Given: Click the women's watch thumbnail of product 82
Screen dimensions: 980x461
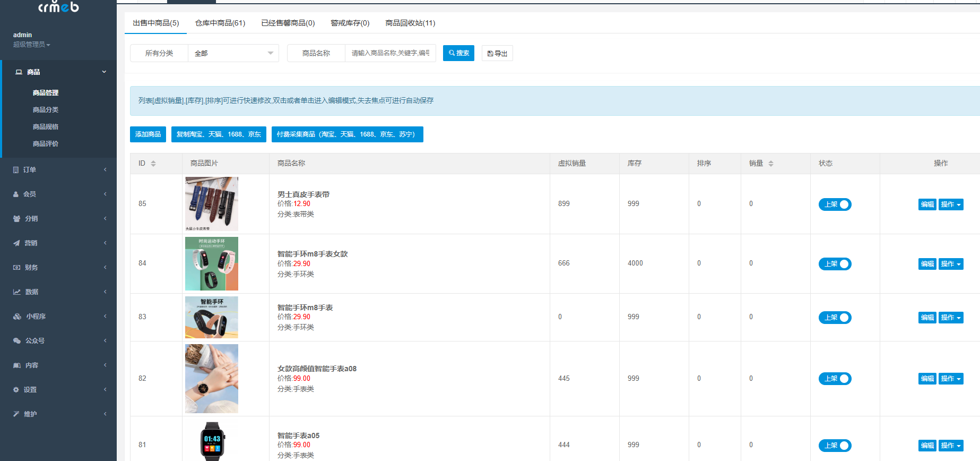Looking at the screenshot, I should tap(212, 379).
